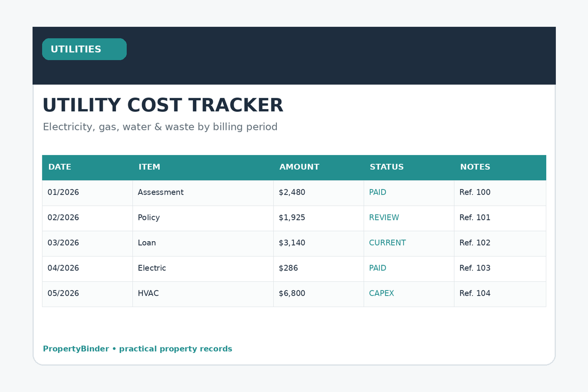The width and height of the screenshot is (588, 392).
Task: Click the REVIEW status
Action: coord(384,218)
